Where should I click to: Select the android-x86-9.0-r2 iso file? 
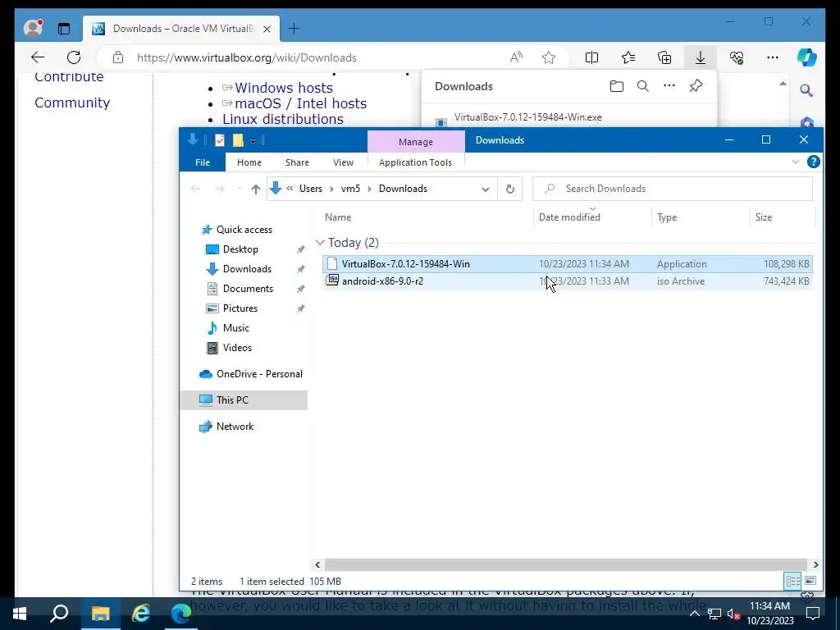(568, 281)
